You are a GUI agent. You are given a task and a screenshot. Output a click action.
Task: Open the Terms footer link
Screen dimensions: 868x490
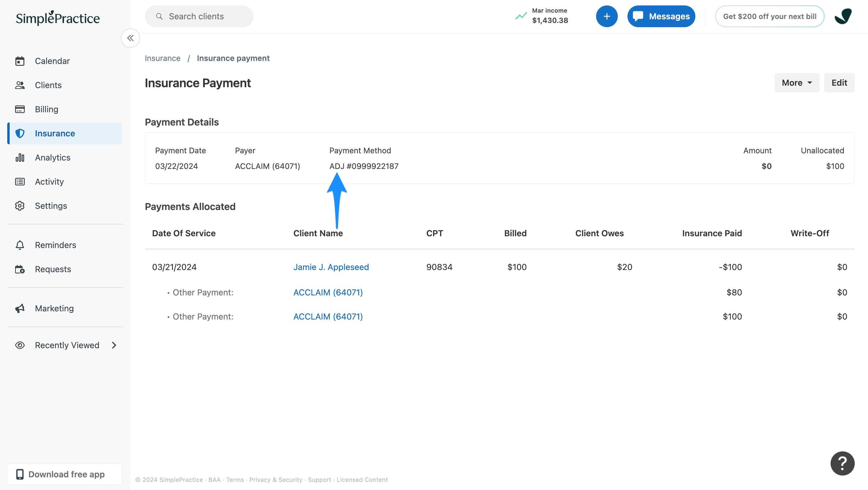235,479
